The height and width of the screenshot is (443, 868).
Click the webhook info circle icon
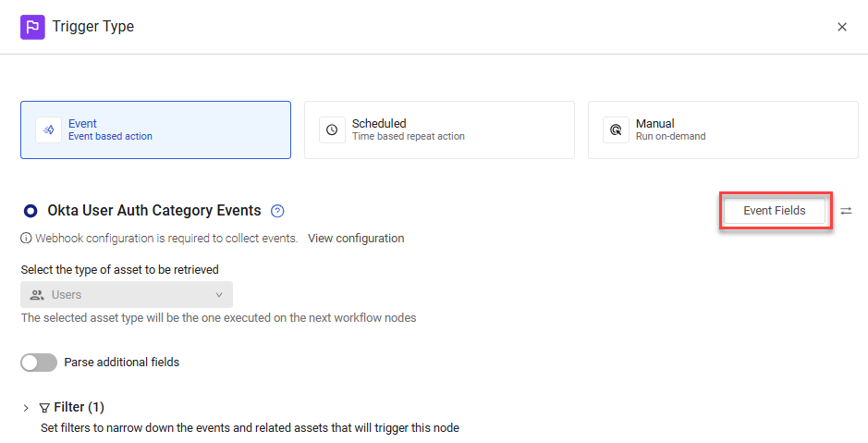(26, 238)
